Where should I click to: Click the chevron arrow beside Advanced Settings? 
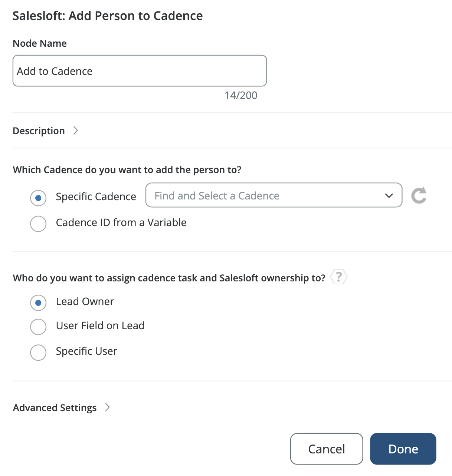point(108,407)
